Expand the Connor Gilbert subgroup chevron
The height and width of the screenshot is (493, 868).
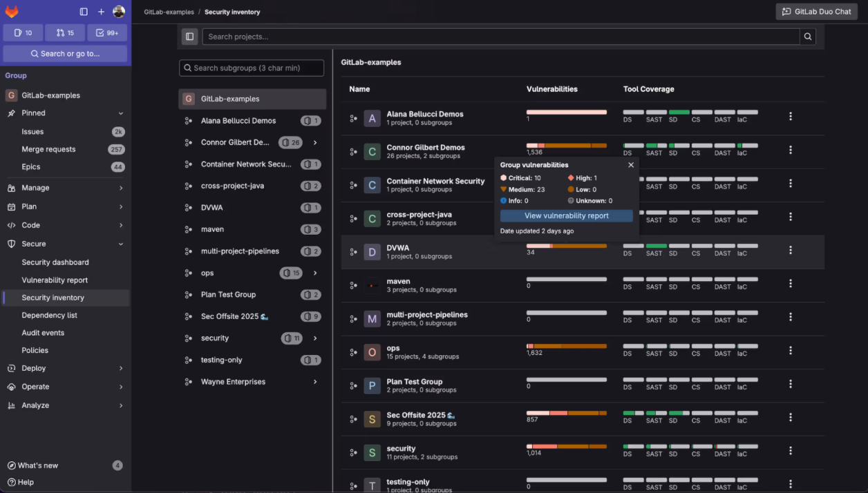(x=315, y=142)
